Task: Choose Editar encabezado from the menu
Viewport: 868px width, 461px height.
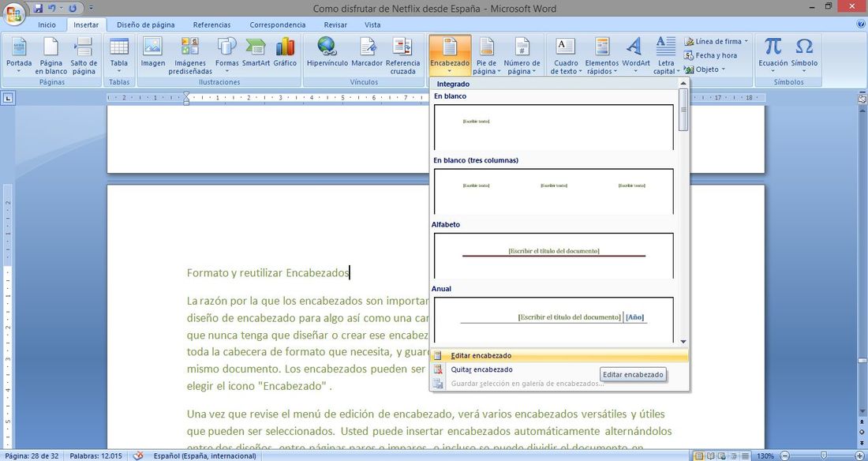Action: tap(559, 356)
